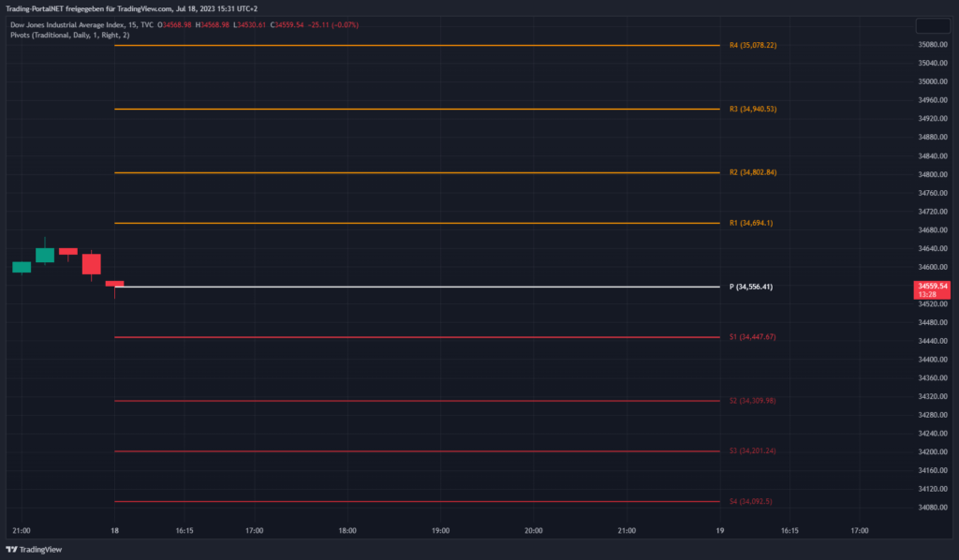This screenshot has width=959, height=560.
Task: Select the S4 support level label
Action: click(751, 502)
